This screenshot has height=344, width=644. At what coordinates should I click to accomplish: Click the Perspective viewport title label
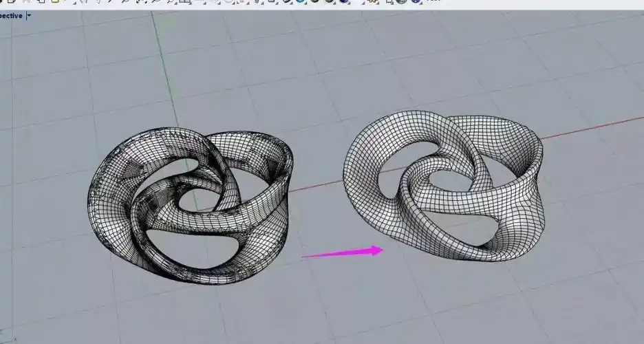pos(11,15)
